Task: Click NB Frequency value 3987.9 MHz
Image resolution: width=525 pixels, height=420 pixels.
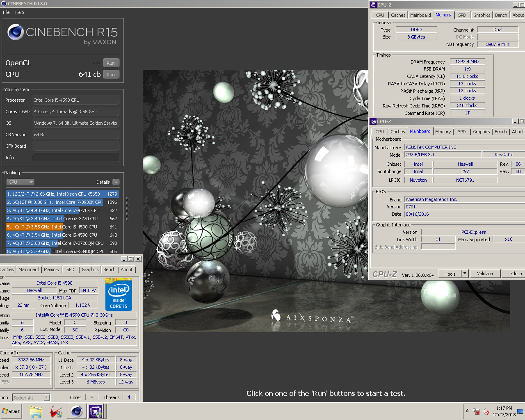Action: (498, 44)
